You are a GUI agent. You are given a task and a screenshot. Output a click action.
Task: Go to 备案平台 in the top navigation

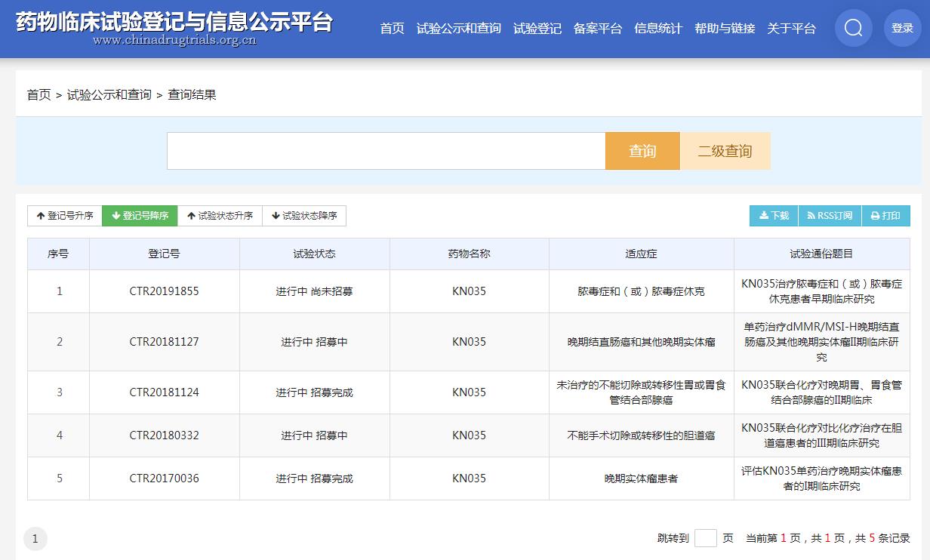(x=597, y=29)
